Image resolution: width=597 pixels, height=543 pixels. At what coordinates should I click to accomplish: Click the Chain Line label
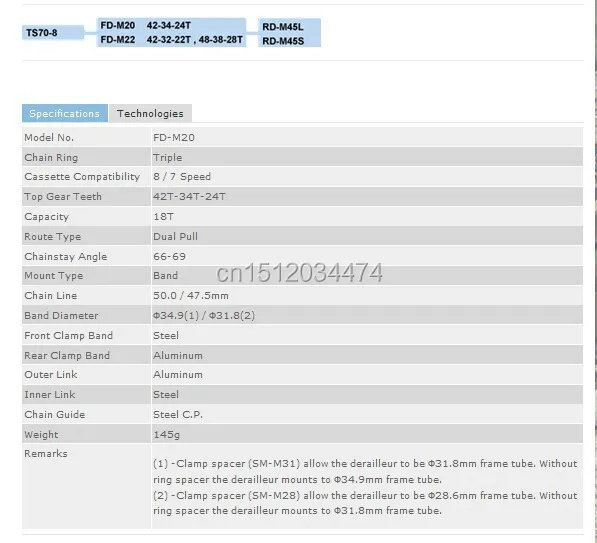[x=51, y=295]
